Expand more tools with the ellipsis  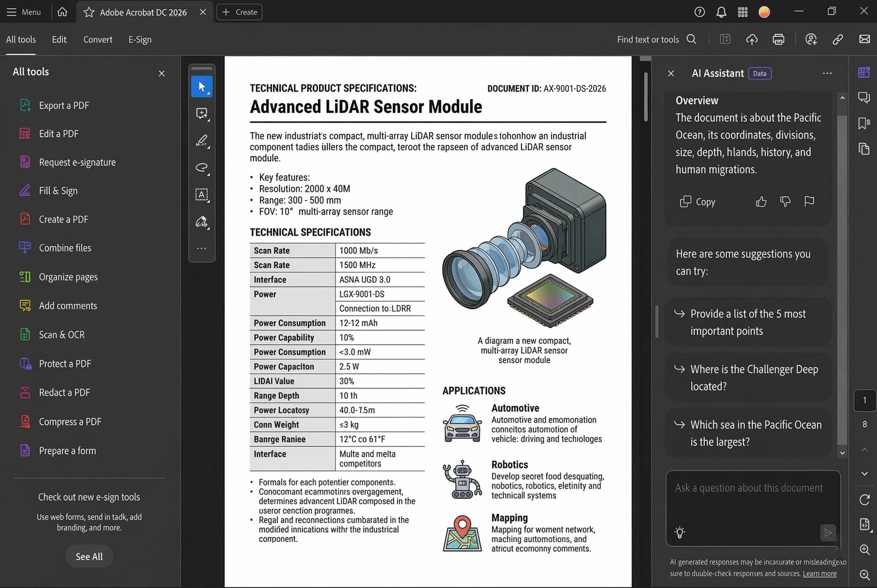click(202, 248)
